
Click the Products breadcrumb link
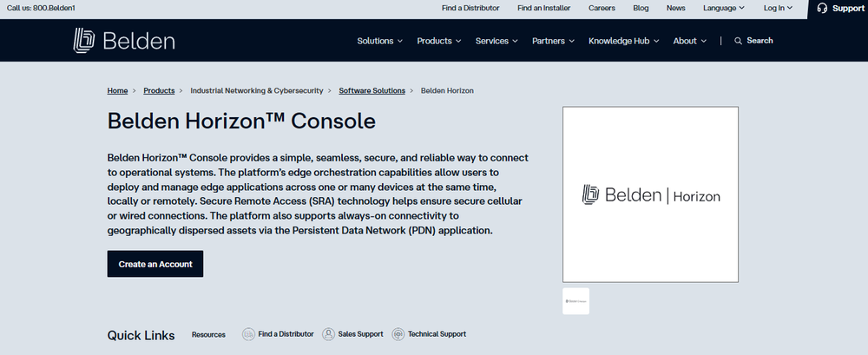point(159,91)
